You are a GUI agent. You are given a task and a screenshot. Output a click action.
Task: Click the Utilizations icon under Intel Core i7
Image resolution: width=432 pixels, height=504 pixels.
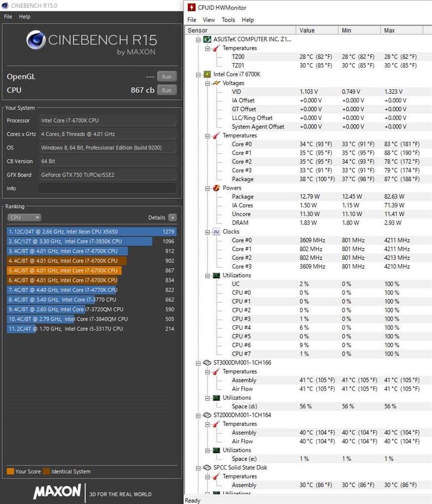[x=216, y=275]
